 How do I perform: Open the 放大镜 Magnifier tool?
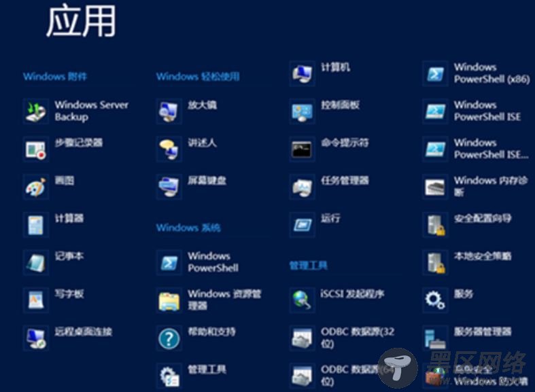(x=187, y=111)
